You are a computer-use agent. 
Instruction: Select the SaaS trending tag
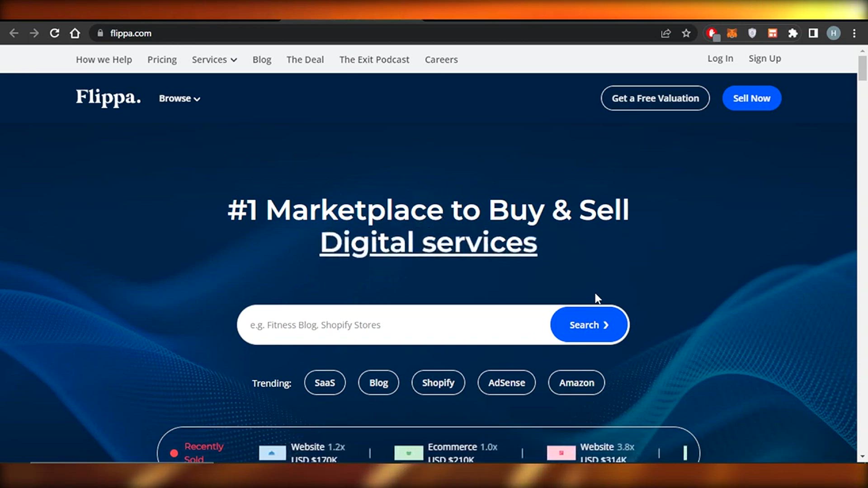325,383
